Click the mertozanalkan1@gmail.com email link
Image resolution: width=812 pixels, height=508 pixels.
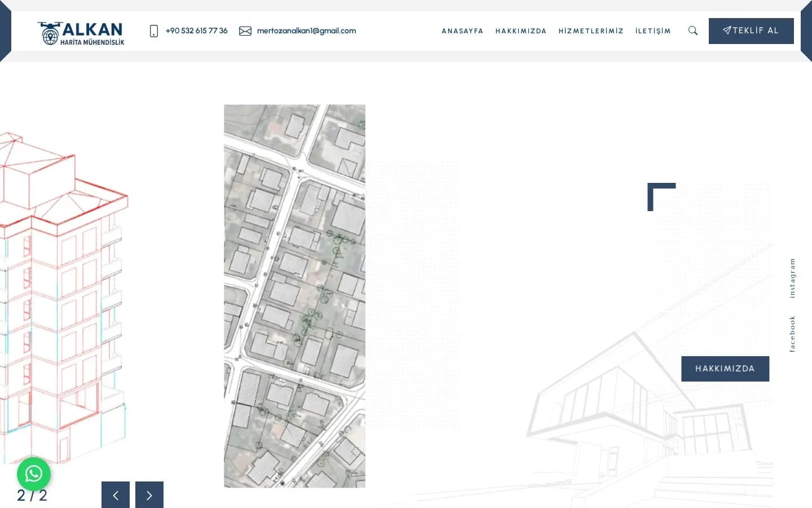click(x=306, y=30)
